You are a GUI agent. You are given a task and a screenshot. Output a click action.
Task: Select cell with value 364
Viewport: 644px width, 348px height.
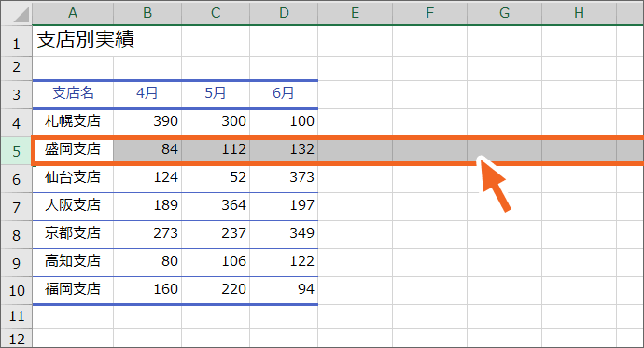tap(216, 206)
